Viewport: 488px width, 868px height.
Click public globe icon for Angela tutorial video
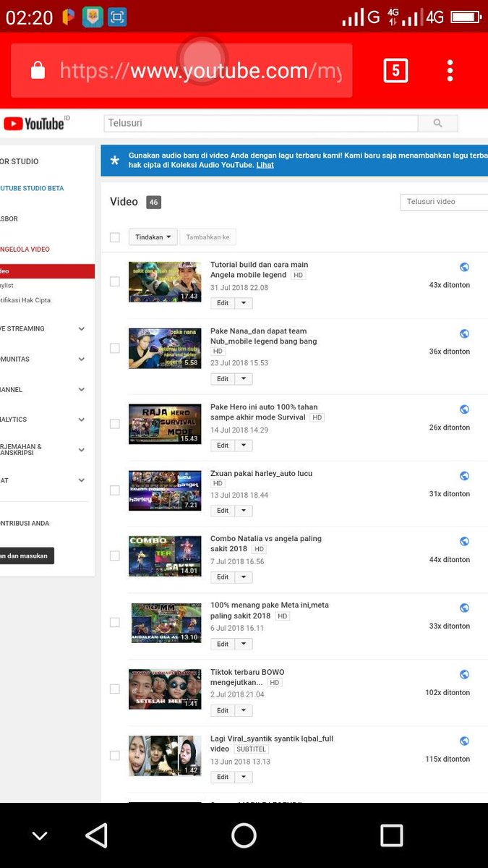tap(464, 267)
